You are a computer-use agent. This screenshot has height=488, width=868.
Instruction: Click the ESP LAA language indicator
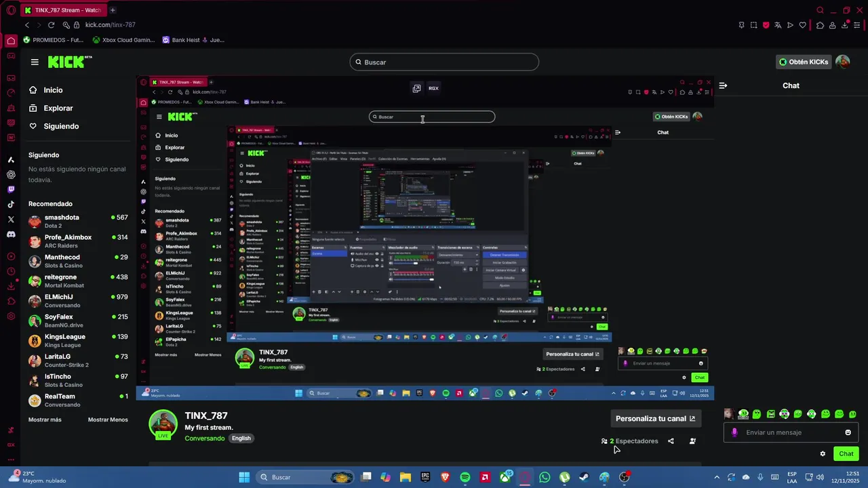coord(792,477)
